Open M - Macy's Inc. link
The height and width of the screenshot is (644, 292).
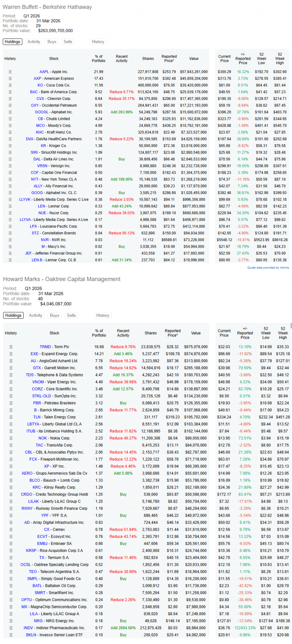coord(54,247)
